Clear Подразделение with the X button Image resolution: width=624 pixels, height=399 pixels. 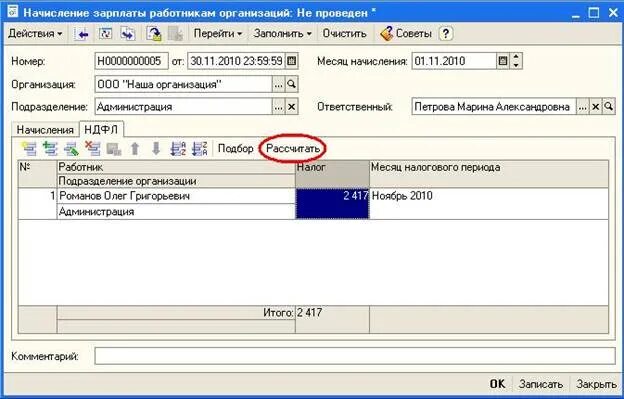click(292, 107)
